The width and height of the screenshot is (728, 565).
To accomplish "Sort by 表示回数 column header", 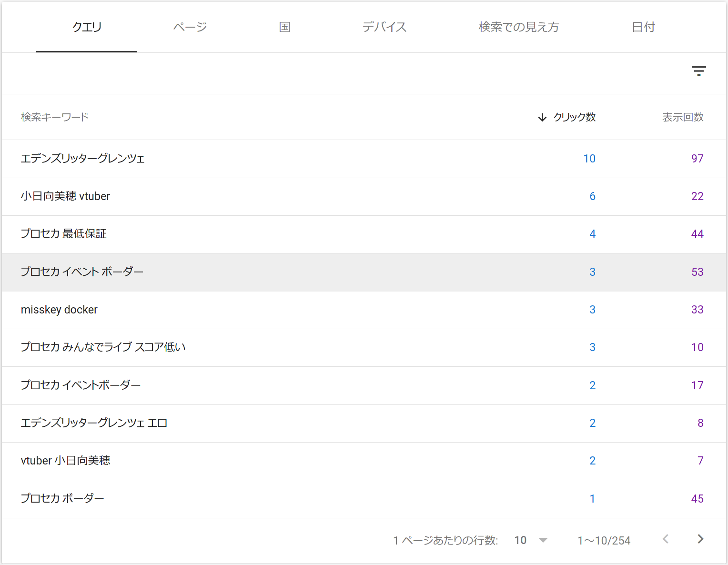I will (x=683, y=117).
